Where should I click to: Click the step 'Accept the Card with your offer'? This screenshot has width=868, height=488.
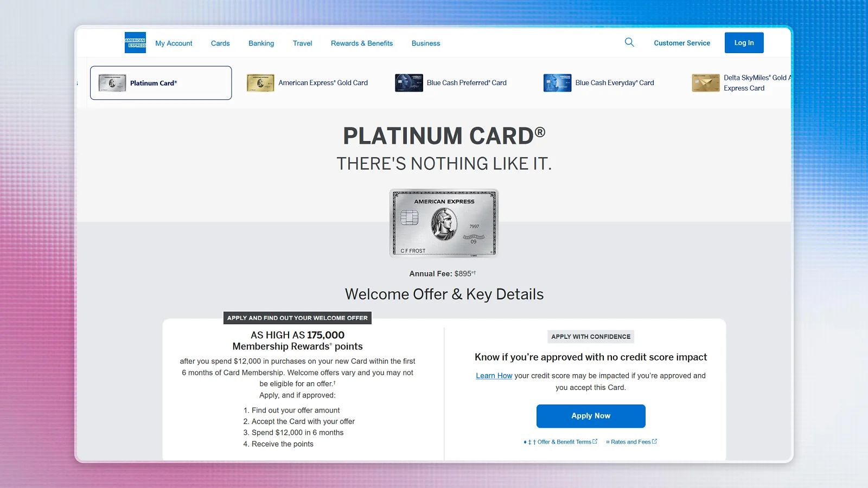[x=303, y=421]
